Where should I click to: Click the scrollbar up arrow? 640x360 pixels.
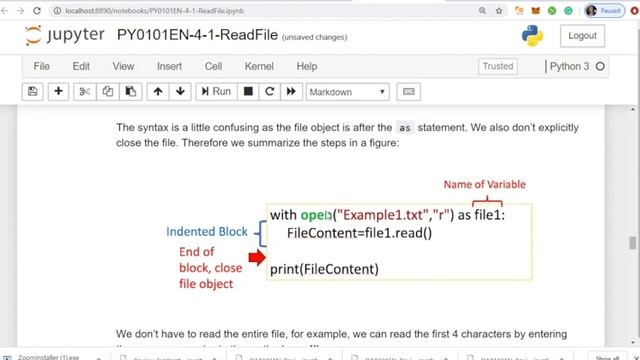click(x=633, y=109)
